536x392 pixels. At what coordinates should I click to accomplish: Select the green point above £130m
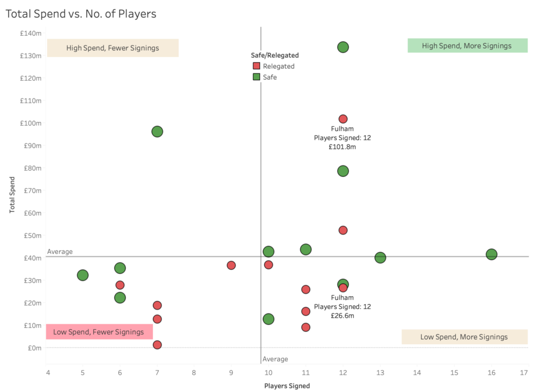coord(343,47)
